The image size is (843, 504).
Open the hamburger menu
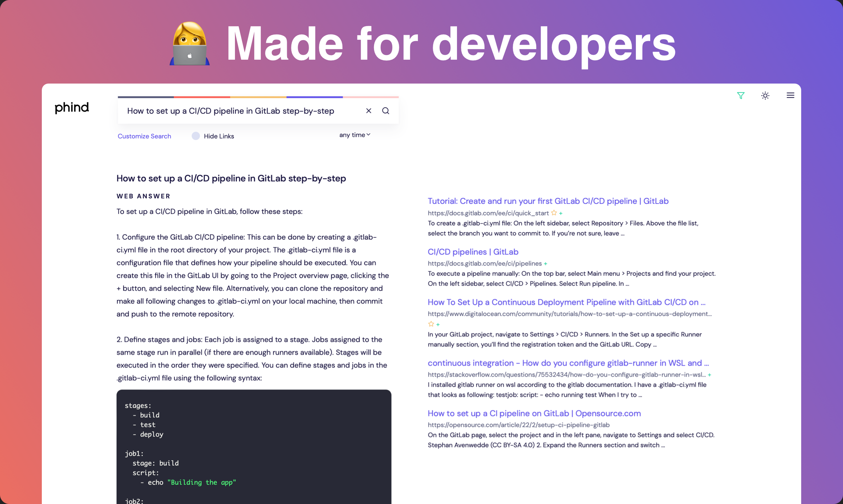[x=790, y=95]
